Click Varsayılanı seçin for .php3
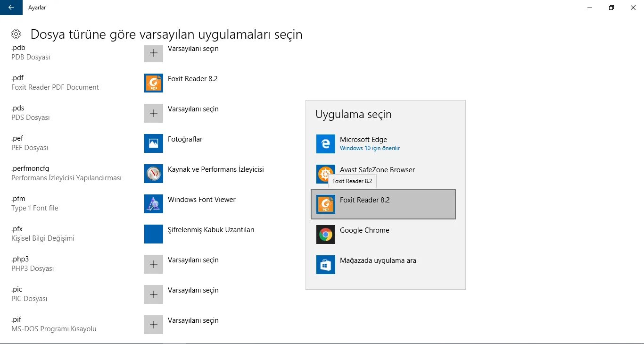 point(193,260)
